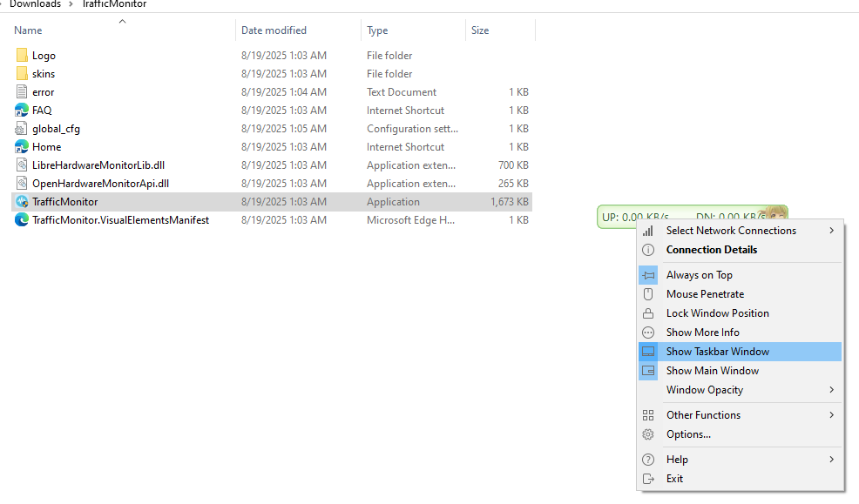Select Show Taskbar Window menu entry
Image resolution: width=859 pixels, height=504 pixels.
[x=718, y=352]
